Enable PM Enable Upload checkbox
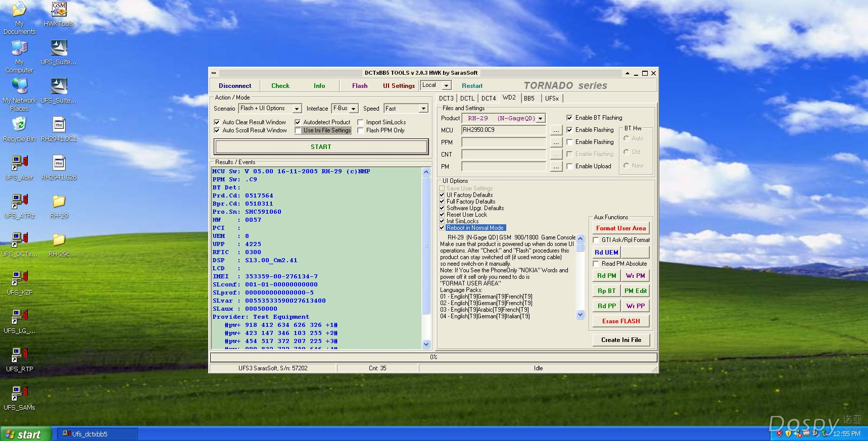Viewport: 868px width, 441px height. pos(569,166)
